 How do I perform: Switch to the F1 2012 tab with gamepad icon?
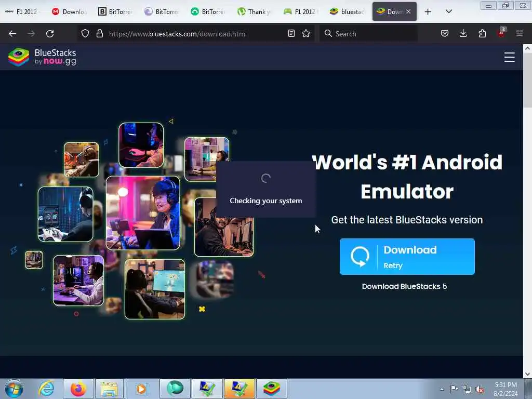coord(301,12)
